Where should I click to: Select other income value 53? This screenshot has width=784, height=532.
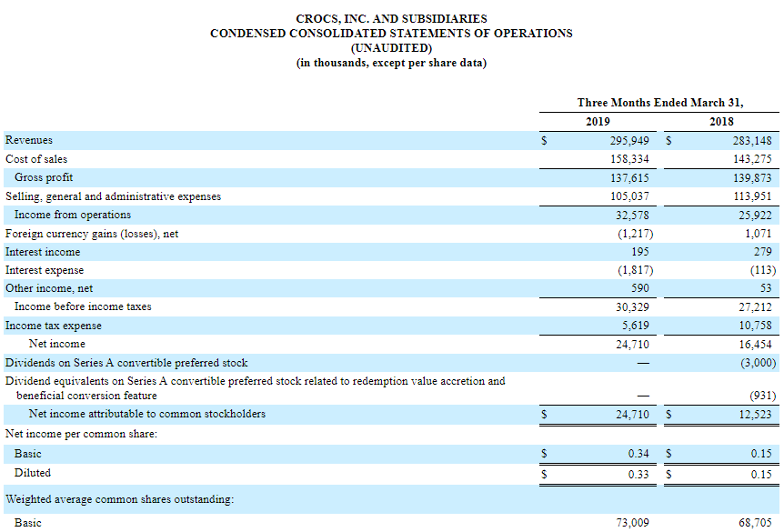(x=766, y=288)
